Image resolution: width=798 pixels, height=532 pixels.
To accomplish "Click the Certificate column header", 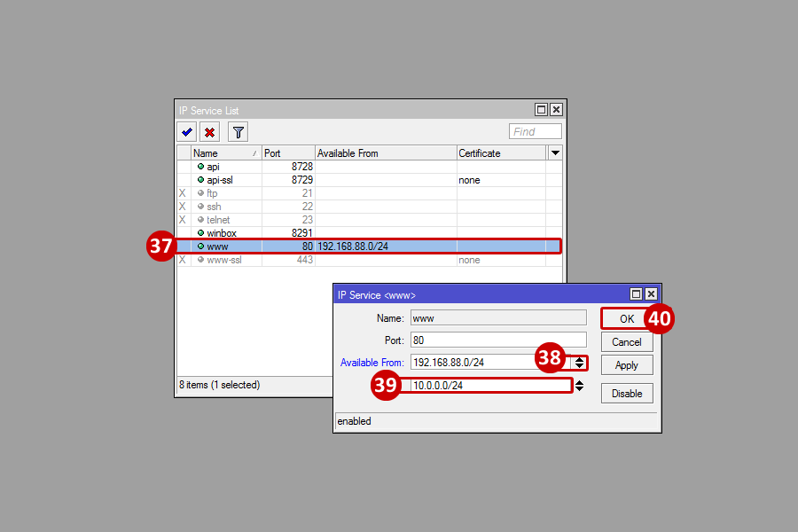I will click(501, 153).
